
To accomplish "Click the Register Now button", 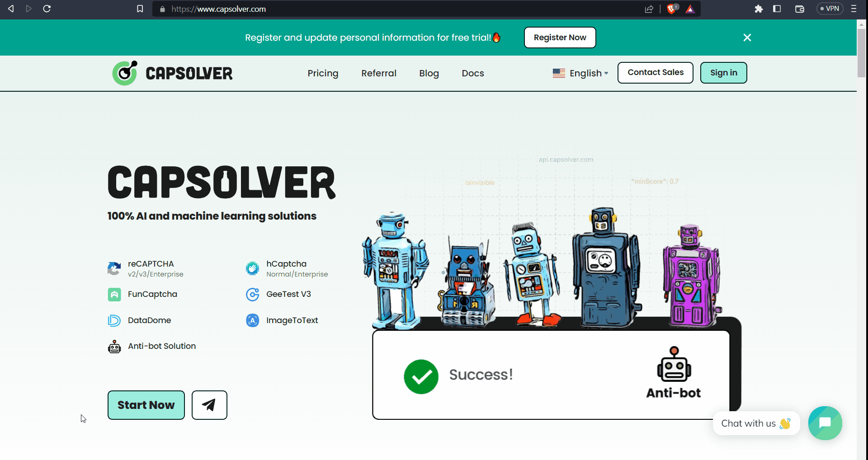I will click(x=560, y=38).
